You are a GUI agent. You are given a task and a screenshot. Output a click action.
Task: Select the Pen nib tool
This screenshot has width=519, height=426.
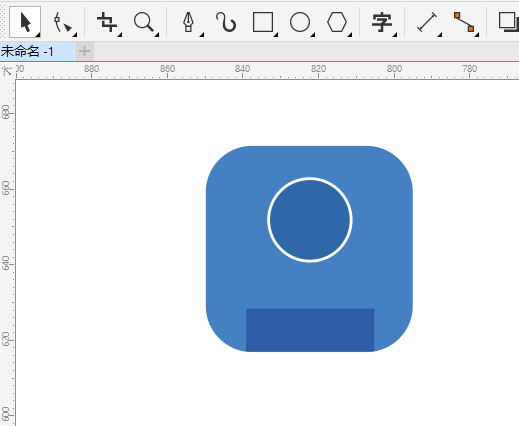(x=189, y=22)
